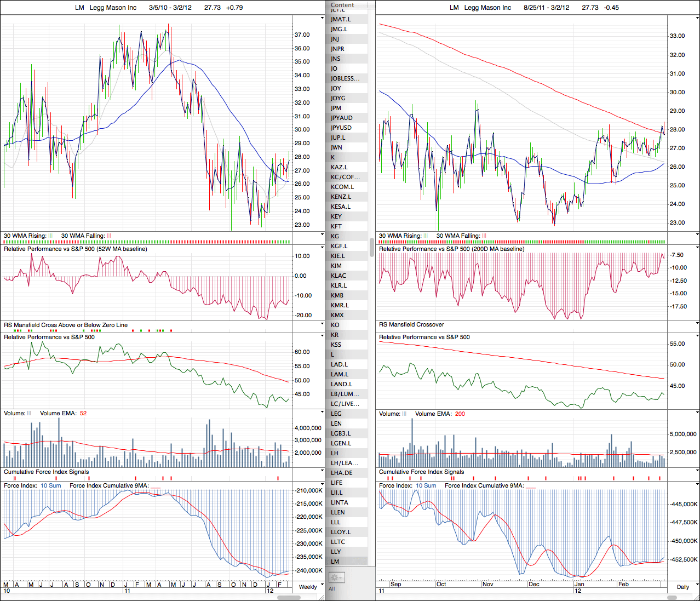700x601 pixels.
Task: Click the Force Index Cumulative 9MA red line legend in weekly chart
Action: 156,486
